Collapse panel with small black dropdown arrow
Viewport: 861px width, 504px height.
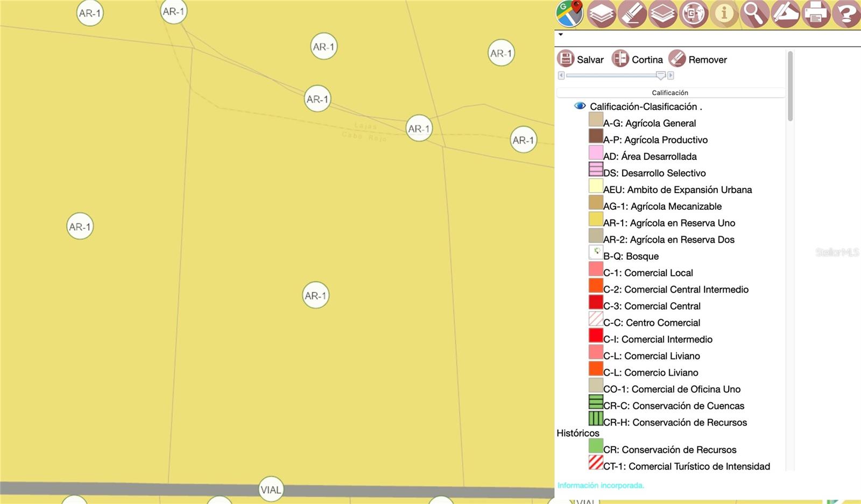pos(561,35)
